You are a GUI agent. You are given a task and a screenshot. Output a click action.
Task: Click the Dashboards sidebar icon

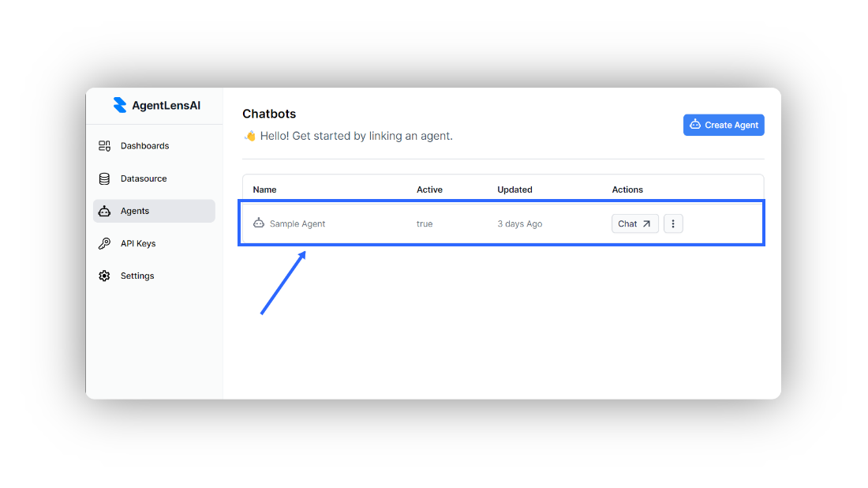tap(104, 146)
